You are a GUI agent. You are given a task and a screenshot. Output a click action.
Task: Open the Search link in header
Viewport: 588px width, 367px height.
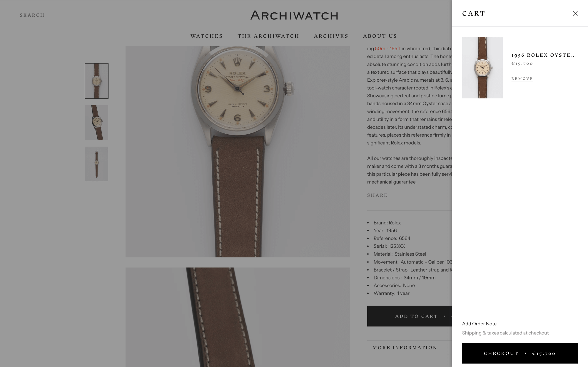(x=32, y=15)
